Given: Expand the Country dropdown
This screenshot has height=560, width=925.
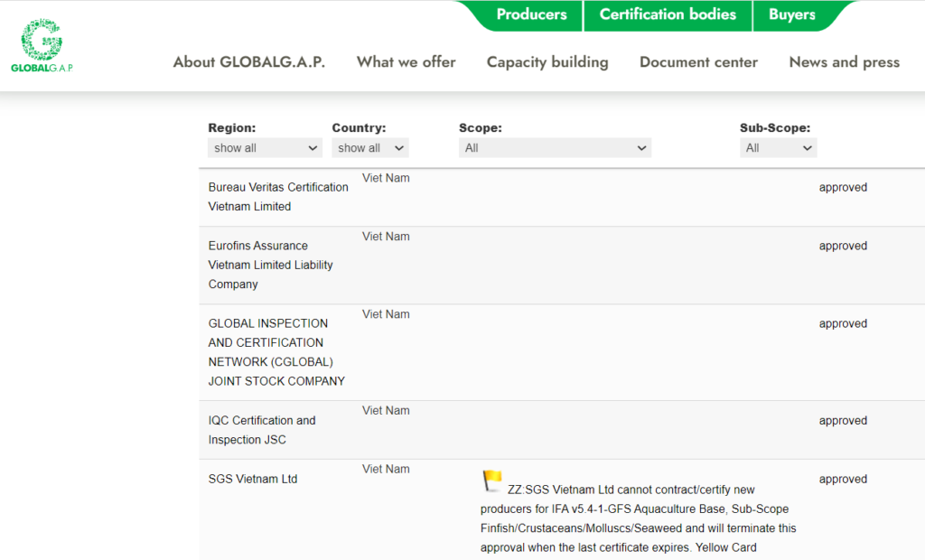Looking at the screenshot, I should pos(369,148).
